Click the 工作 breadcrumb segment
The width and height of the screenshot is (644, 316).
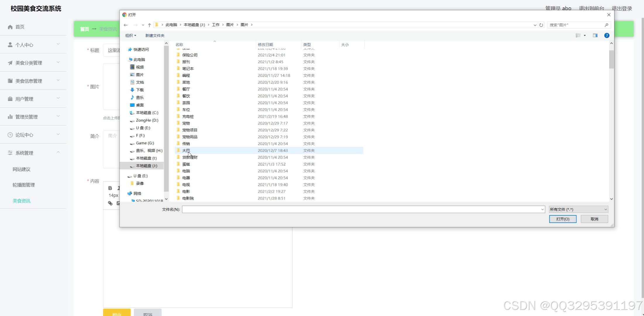216,25
